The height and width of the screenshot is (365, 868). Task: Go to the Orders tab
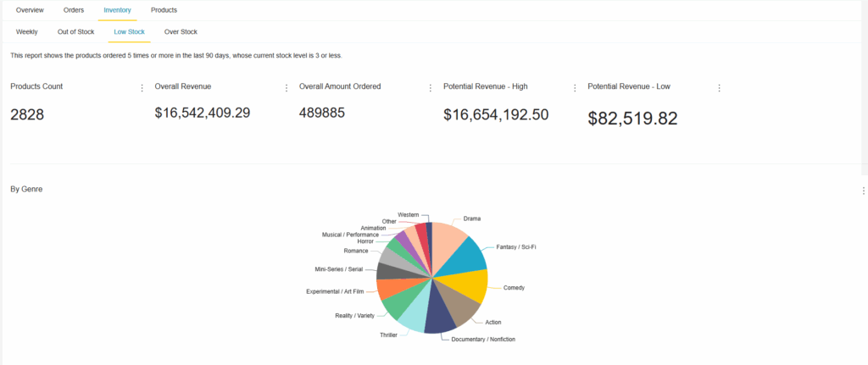pos(74,10)
